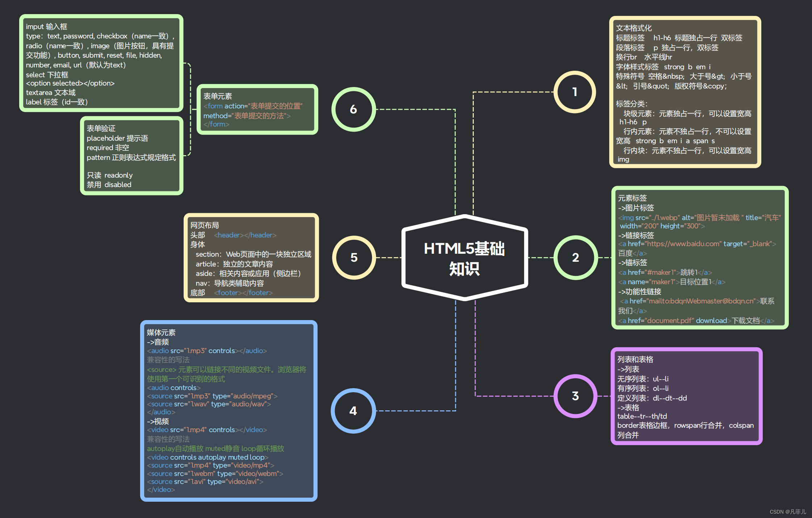Click the '禁用 disabled' line
The height and width of the screenshot is (518, 812).
coord(109,185)
